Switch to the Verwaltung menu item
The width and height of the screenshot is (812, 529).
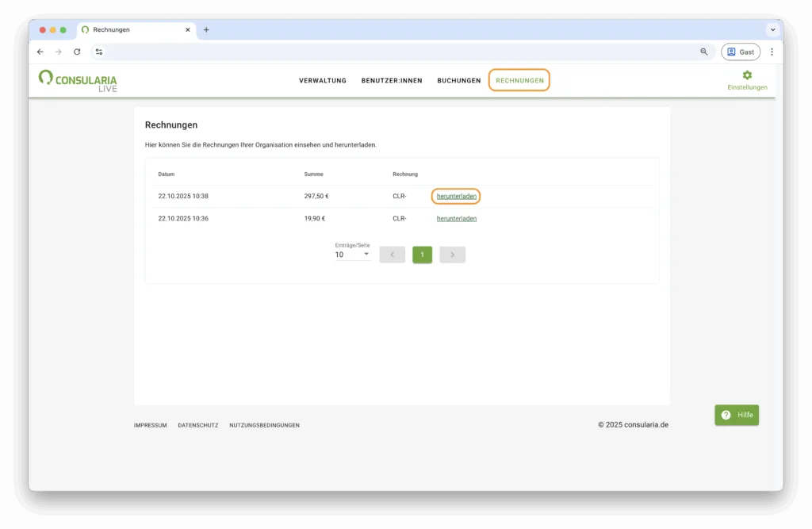click(323, 81)
